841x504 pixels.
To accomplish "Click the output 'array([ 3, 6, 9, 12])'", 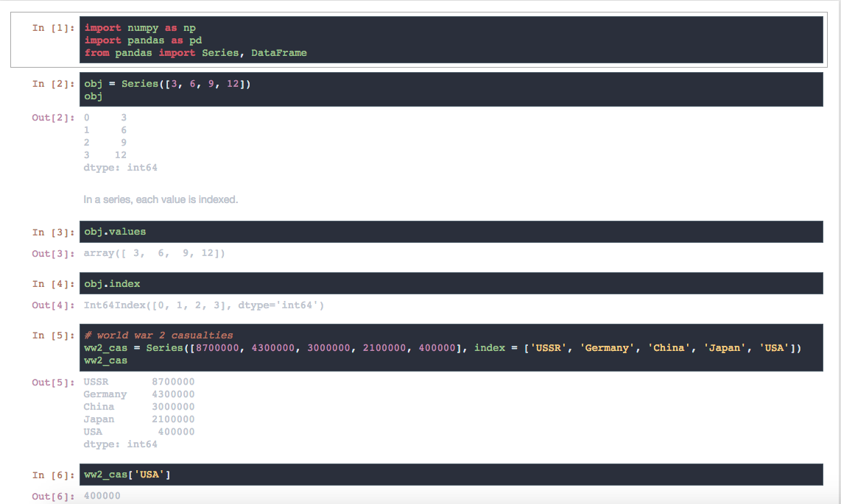I will click(x=155, y=253).
